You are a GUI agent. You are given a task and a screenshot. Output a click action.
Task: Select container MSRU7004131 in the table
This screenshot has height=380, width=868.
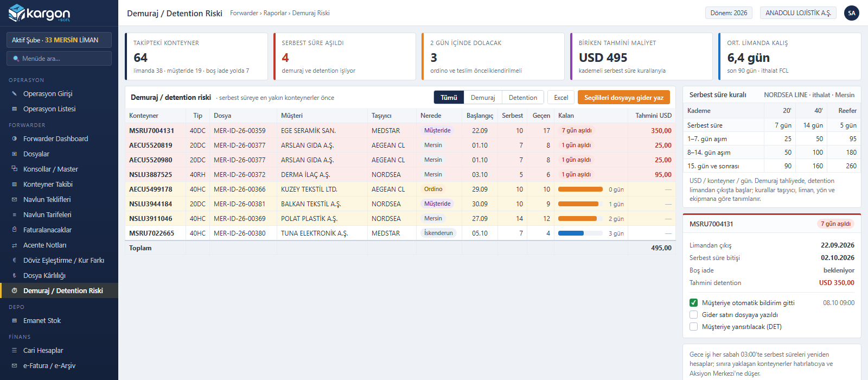pyautogui.click(x=151, y=131)
